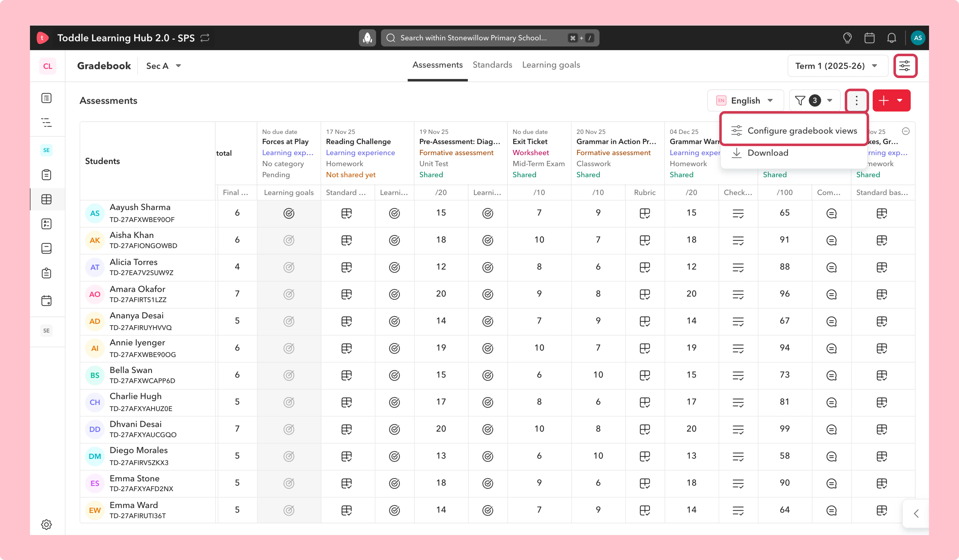Open the outline sidebar icon

click(46, 123)
